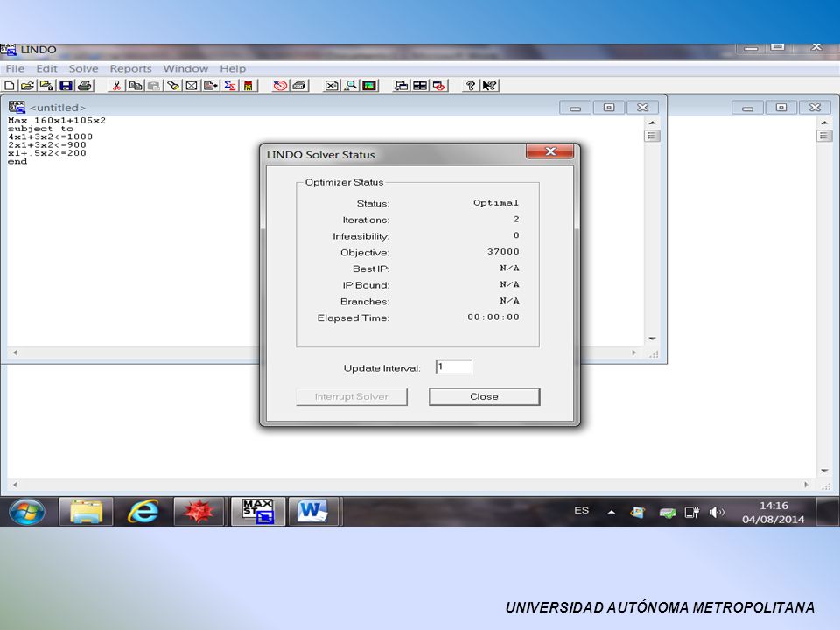Tile windows using the toolbar icon

point(420,86)
